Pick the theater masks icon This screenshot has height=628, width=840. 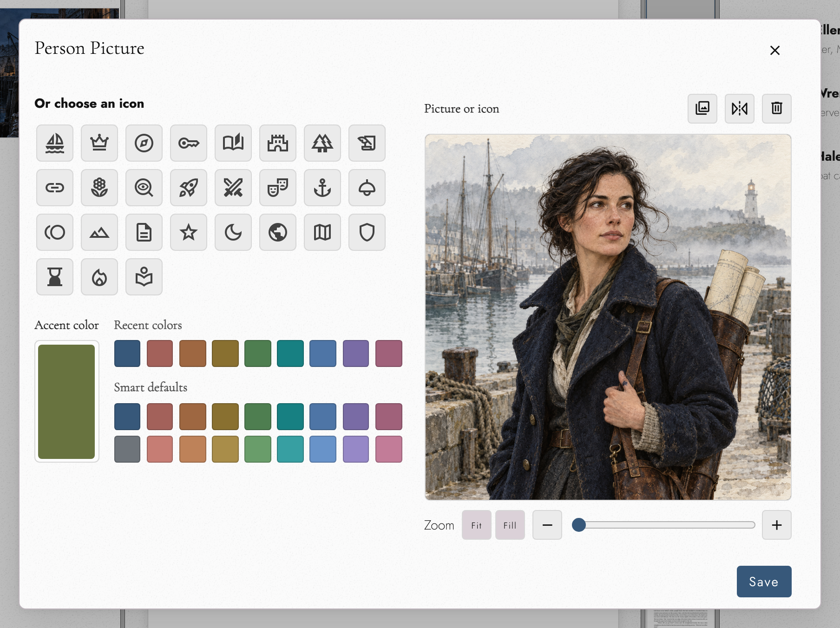tap(278, 188)
